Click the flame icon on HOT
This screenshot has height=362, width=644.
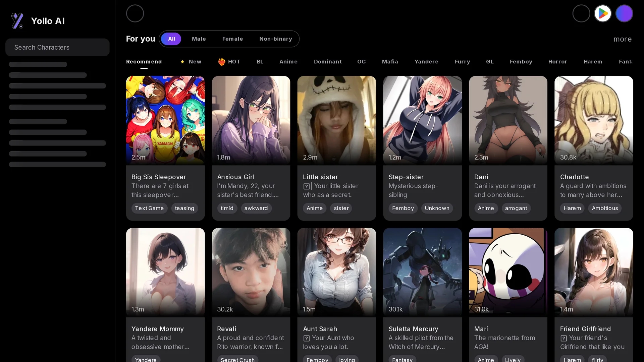(x=222, y=62)
